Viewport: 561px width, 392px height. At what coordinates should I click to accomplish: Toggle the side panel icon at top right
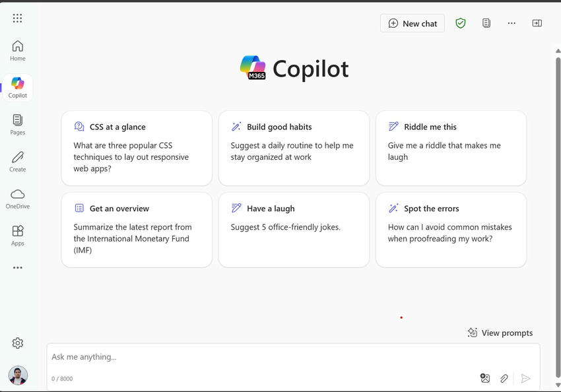[x=537, y=23]
